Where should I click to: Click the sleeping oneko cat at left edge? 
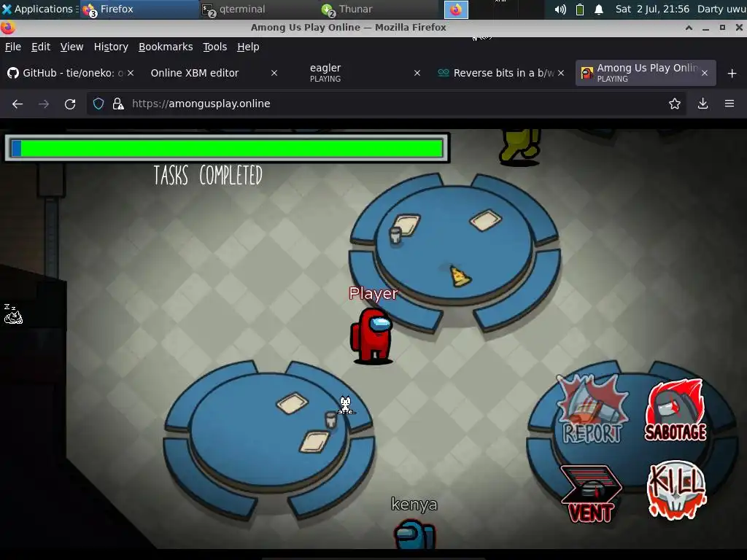click(x=13, y=314)
